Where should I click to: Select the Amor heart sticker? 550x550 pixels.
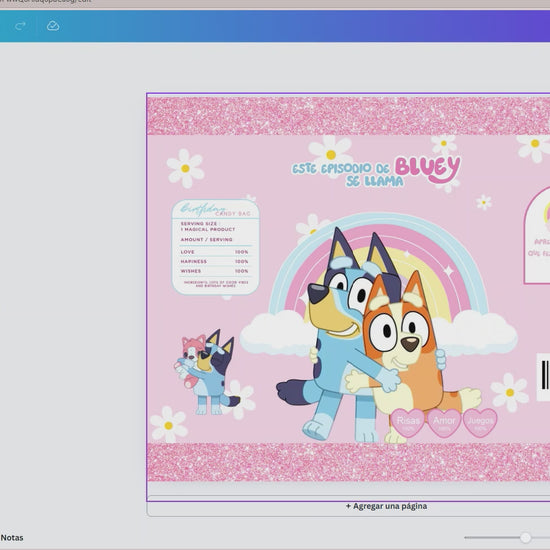coord(444,423)
